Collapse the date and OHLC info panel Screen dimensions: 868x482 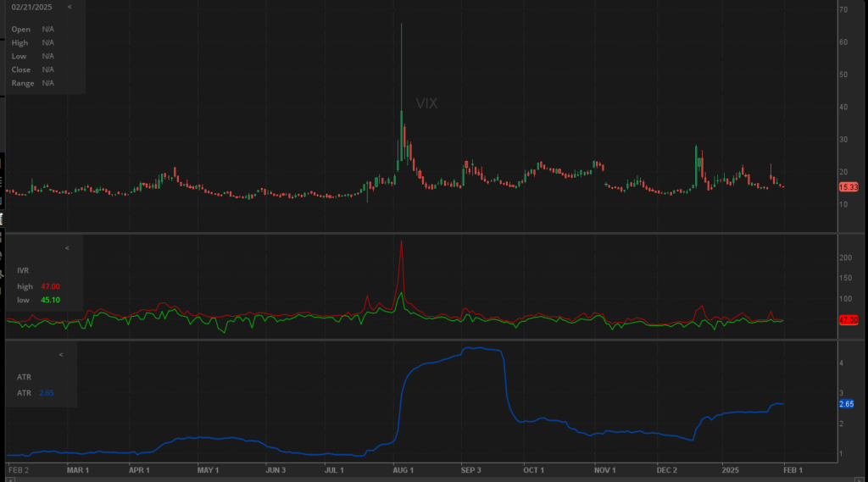(x=70, y=7)
